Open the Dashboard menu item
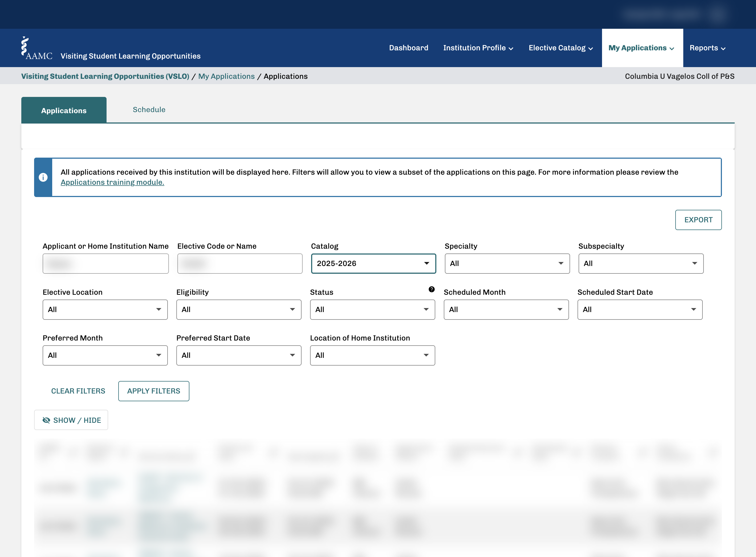This screenshot has width=756, height=557. tap(409, 48)
